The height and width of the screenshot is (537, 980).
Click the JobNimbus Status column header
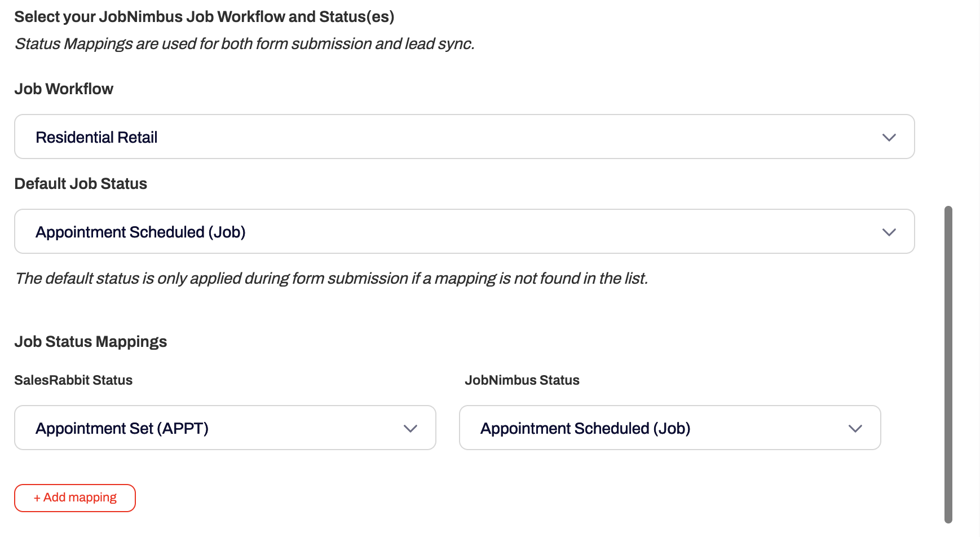tap(522, 380)
